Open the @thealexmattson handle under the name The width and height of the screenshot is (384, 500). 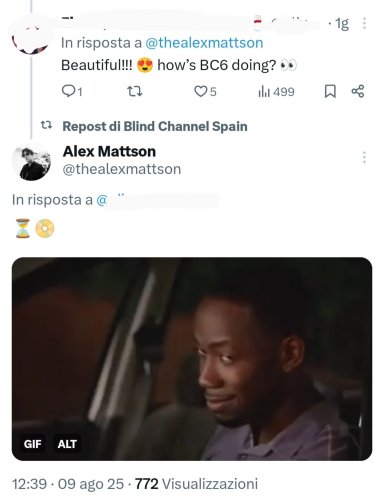122,169
